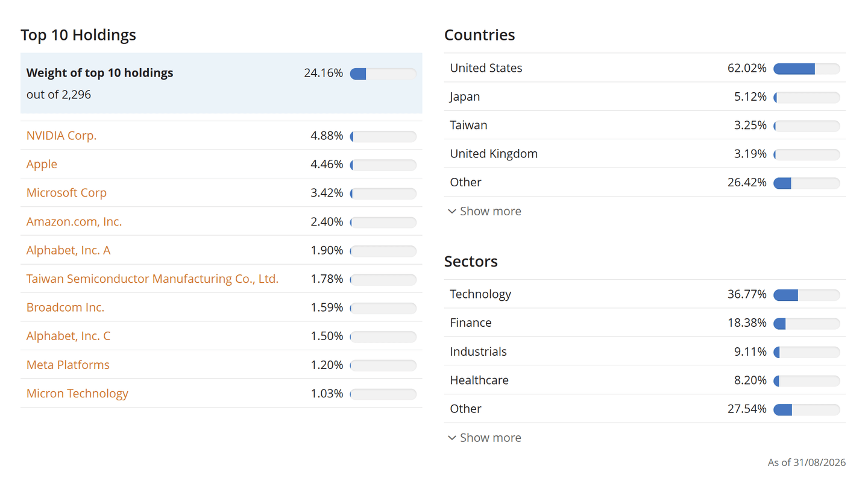Open Taiwan Semiconductor Manufacturing Co., Ltd. link

pos(153,279)
